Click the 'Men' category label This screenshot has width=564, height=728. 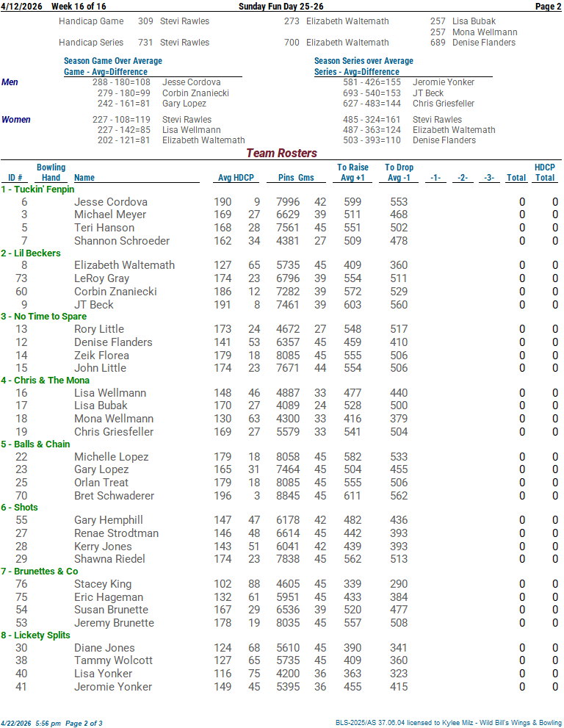coord(10,82)
